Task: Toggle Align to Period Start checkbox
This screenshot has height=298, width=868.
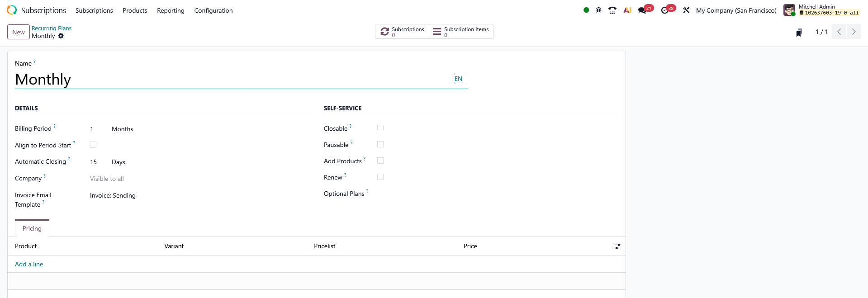Action: [93, 145]
